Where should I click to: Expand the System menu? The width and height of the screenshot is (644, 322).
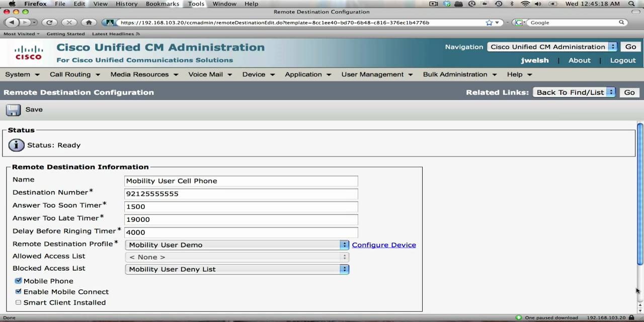(22, 74)
